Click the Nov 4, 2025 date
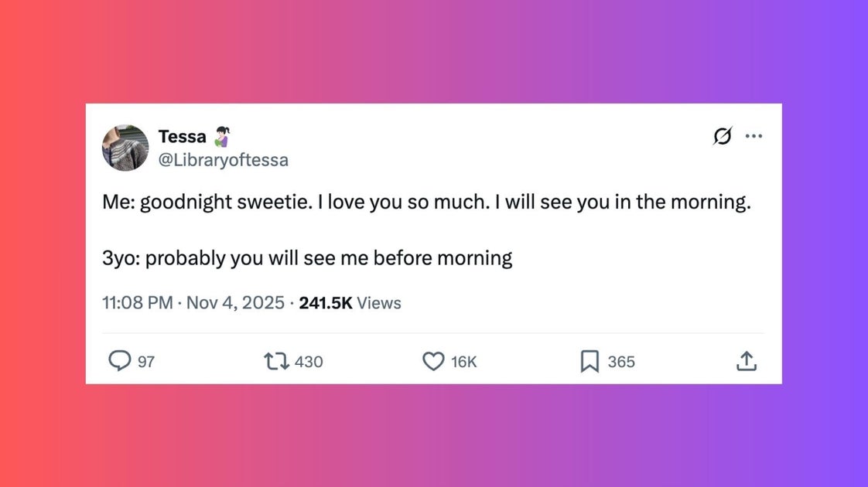 [235, 303]
